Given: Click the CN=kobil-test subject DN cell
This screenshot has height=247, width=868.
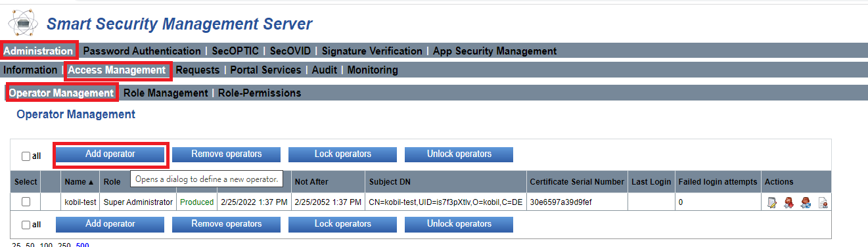Looking at the screenshot, I should tap(446, 202).
